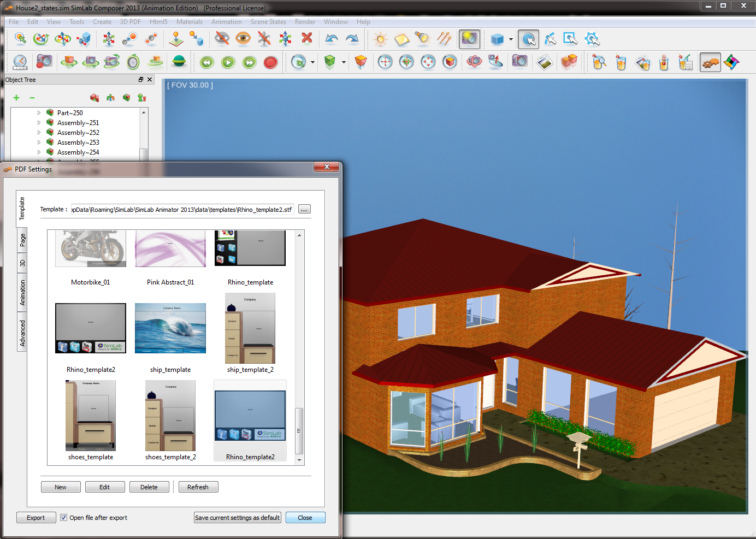Click the blue undo arrow icon

[x=331, y=38]
